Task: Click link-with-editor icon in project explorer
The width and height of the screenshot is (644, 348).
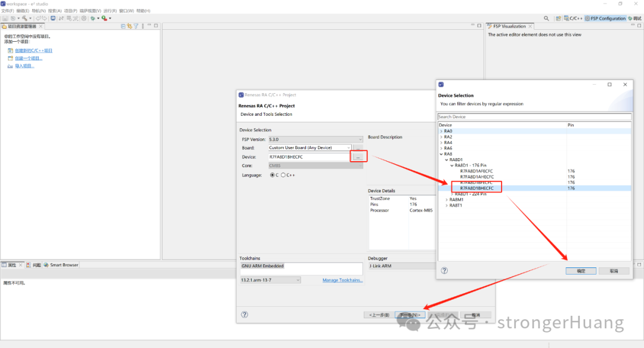Action: click(129, 26)
